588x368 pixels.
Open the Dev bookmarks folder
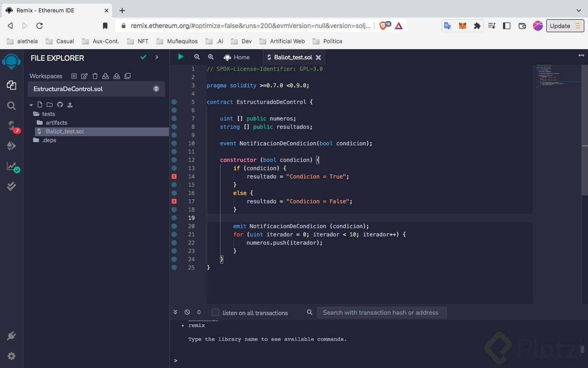[242, 41]
